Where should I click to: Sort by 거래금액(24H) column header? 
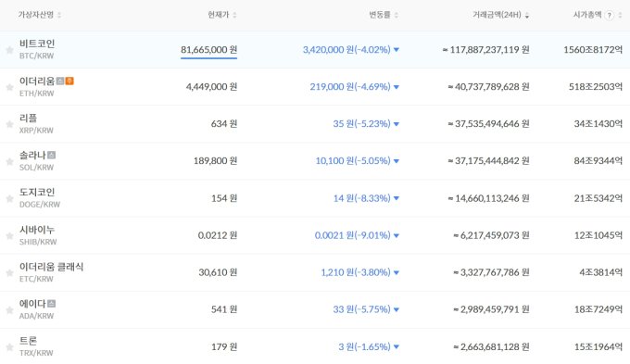tap(500, 15)
